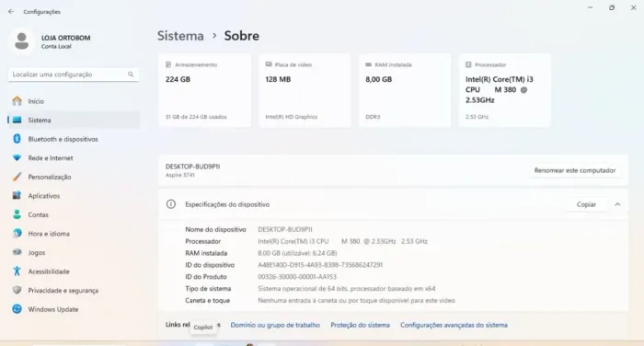The width and height of the screenshot is (644, 346).
Task: Click the RAM instalada card icon
Action: click(x=368, y=64)
